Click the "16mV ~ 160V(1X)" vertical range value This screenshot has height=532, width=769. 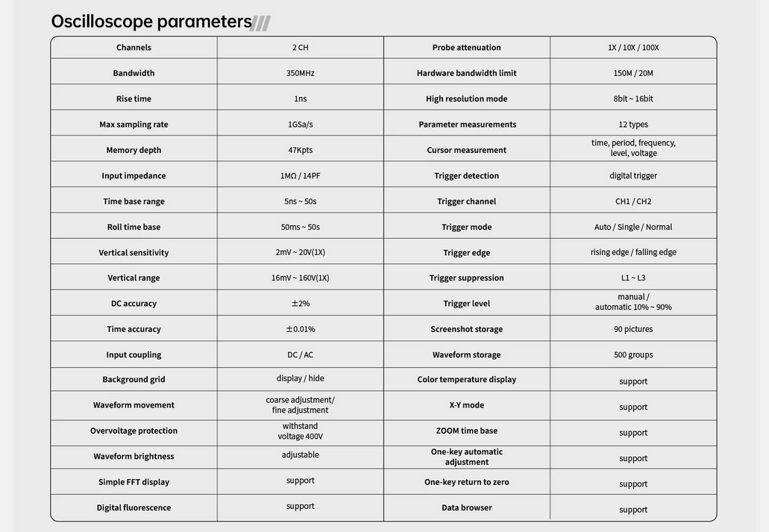coord(300,278)
